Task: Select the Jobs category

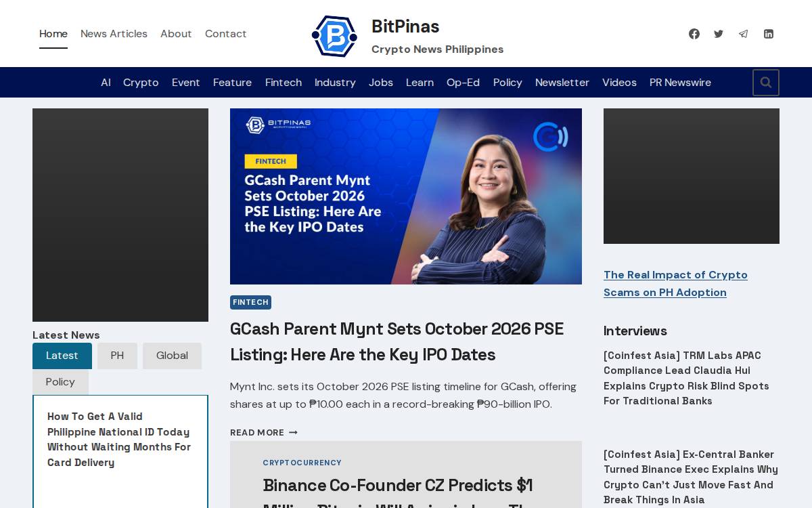Action: [x=381, y=83]
